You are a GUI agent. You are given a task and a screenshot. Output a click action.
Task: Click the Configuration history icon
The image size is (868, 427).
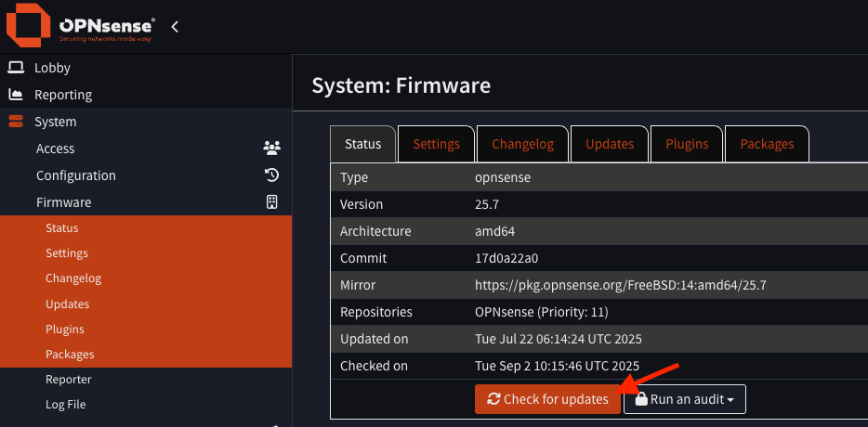[x=271, y=175]
